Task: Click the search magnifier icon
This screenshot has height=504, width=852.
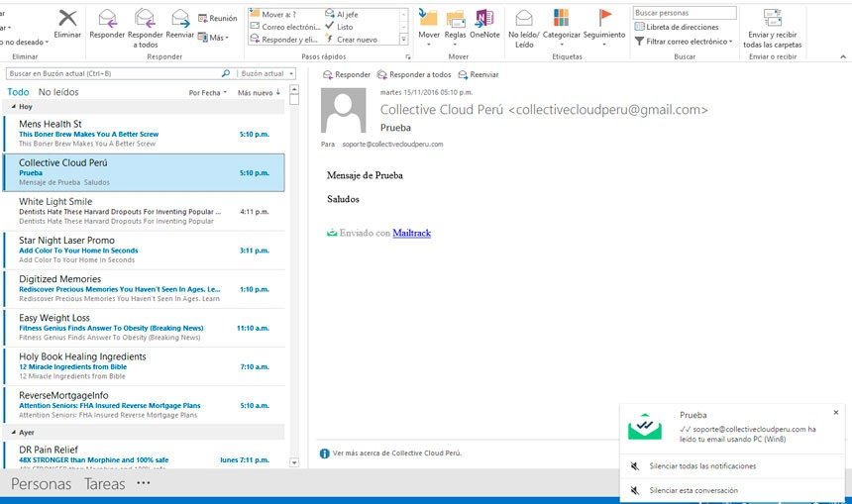Action: 226,73
